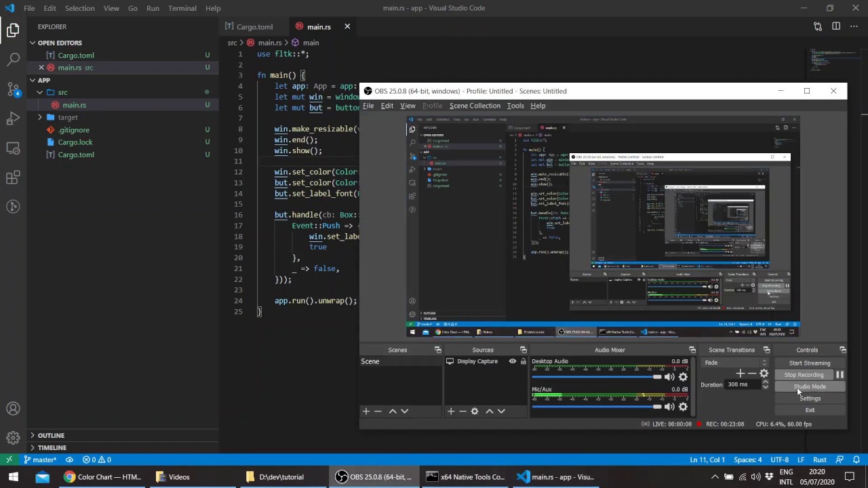Open OBS Scene Collection menu
The width and height of the screenshot is (868, 488).
[x=475, y=106]
